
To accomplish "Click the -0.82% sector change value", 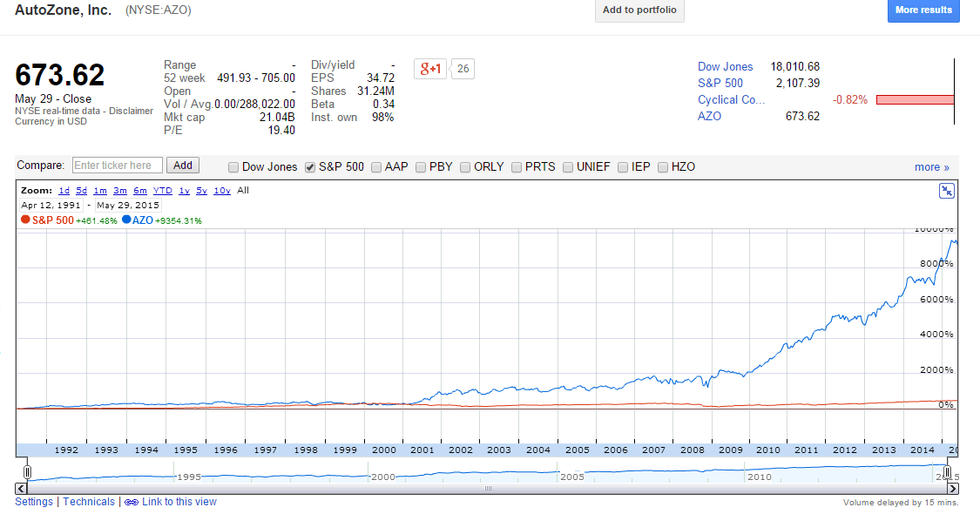I will 850,100.
